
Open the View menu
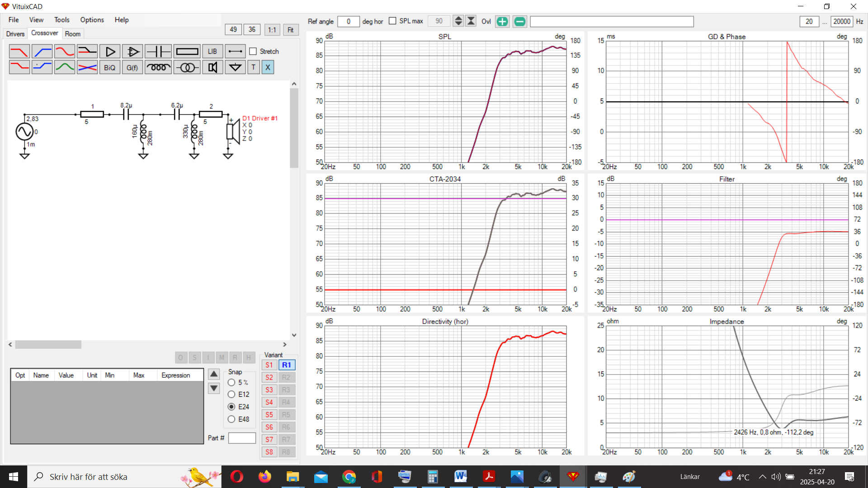click(36, 20)
